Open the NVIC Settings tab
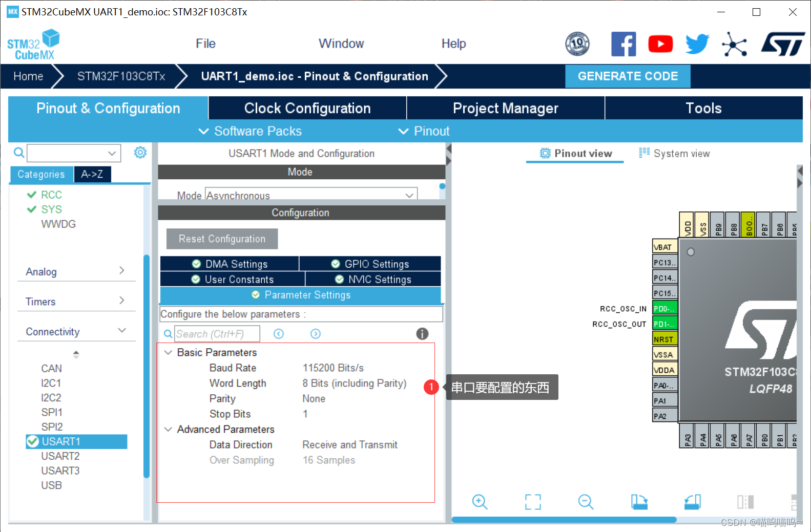The width and height of the screenshot is (811, 532). [373, 279]
